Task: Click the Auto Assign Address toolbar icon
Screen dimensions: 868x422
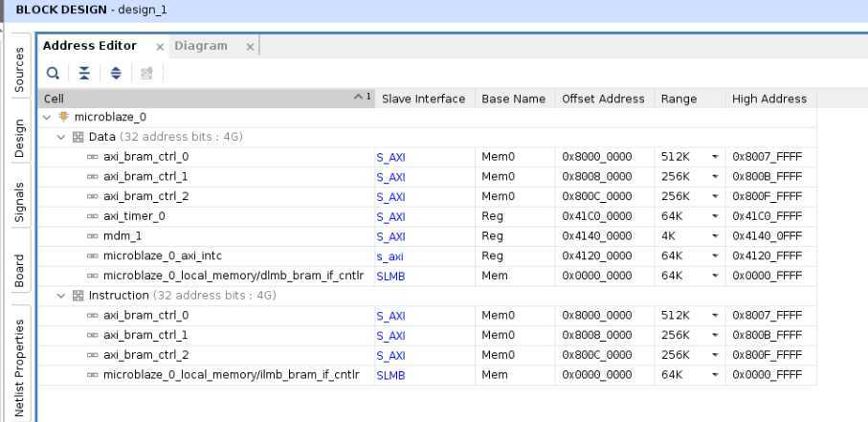Action: 146,73
